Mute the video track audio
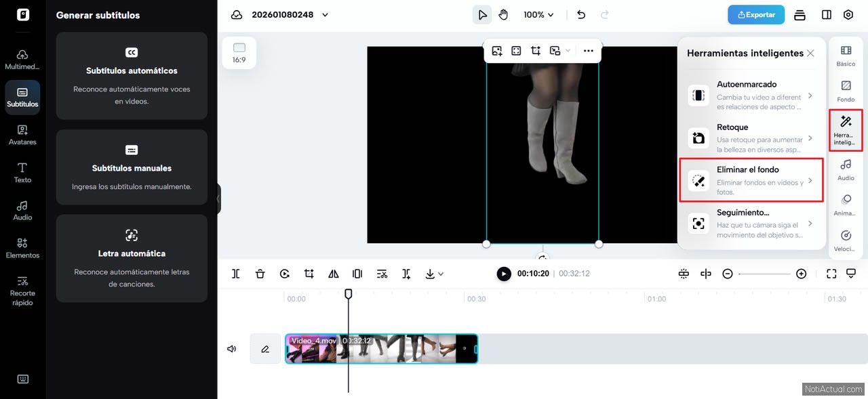The height and width of the screenshot is (399, 868). (232, 349)
